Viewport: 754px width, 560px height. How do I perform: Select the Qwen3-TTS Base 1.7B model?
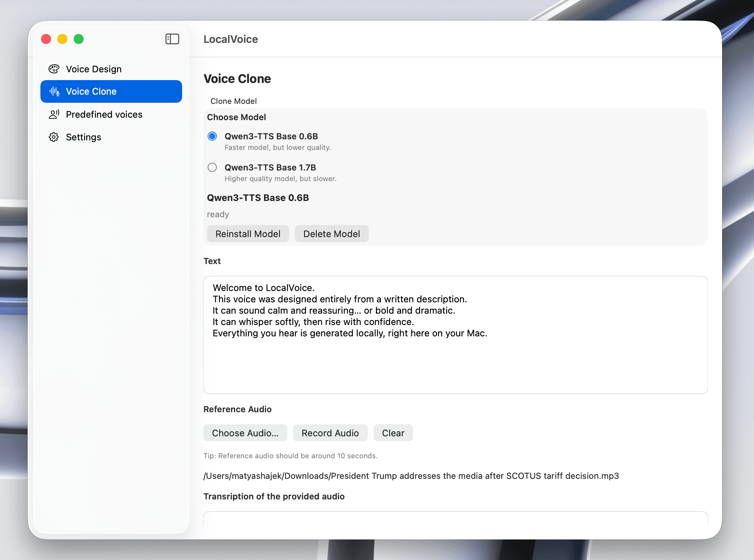pos(212,167)
